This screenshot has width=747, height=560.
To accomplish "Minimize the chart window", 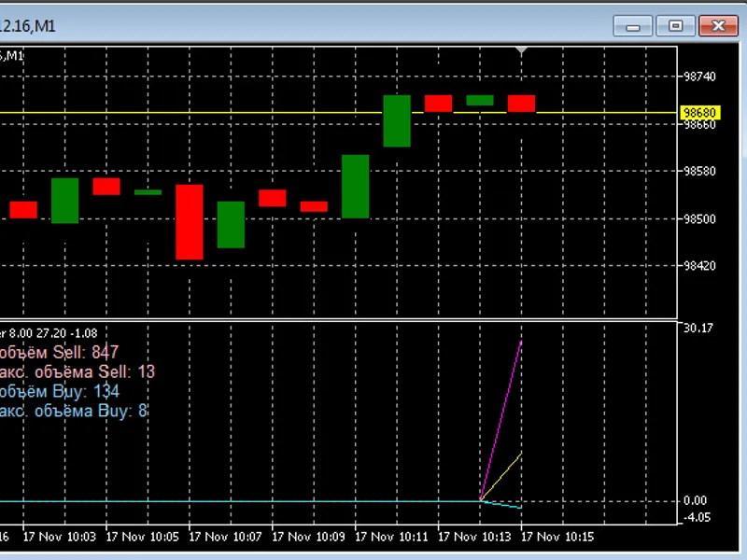I will [x=633, y=26].
